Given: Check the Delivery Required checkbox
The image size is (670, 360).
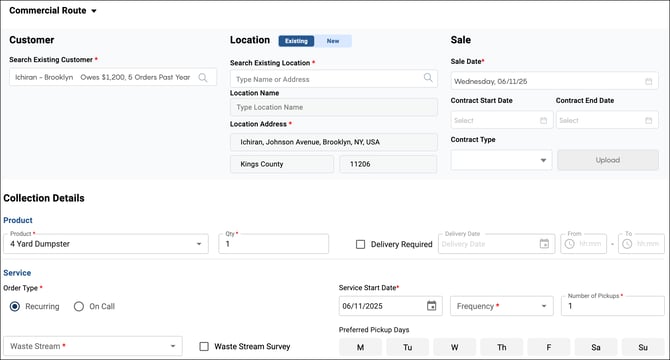Looking at the screenshot, I should [361, 244].
